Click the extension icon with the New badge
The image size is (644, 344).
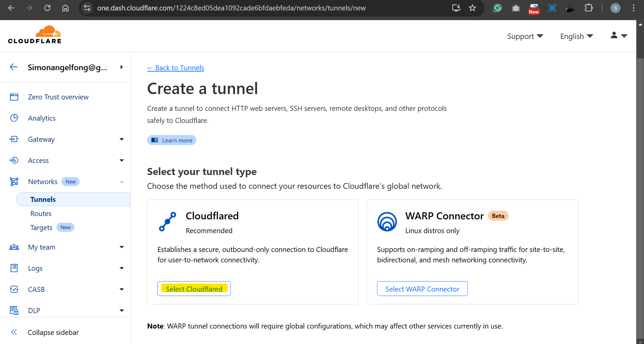[x=534, y=9]
